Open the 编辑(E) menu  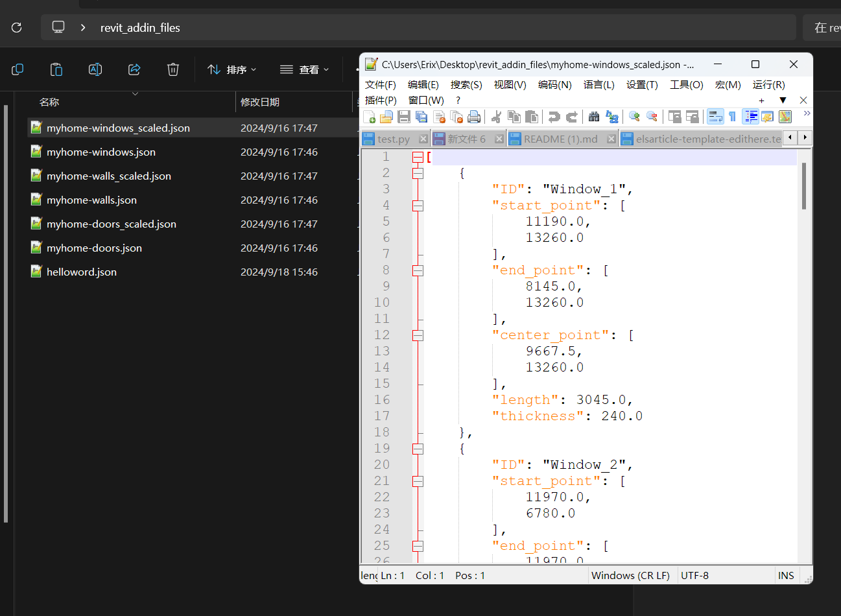(x=423, y=85)
